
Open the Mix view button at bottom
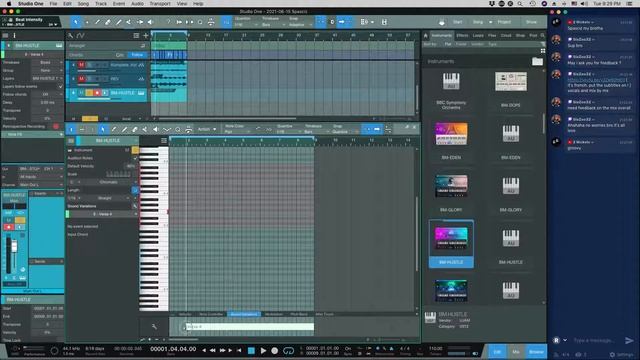coord(516,352)
